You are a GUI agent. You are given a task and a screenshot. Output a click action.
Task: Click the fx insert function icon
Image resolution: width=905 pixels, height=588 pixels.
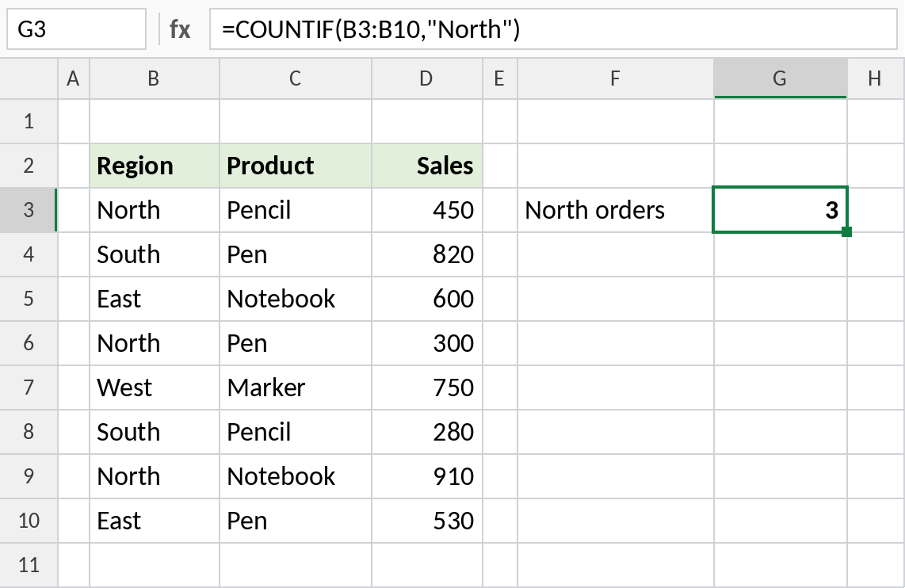[x=180, y=29]
